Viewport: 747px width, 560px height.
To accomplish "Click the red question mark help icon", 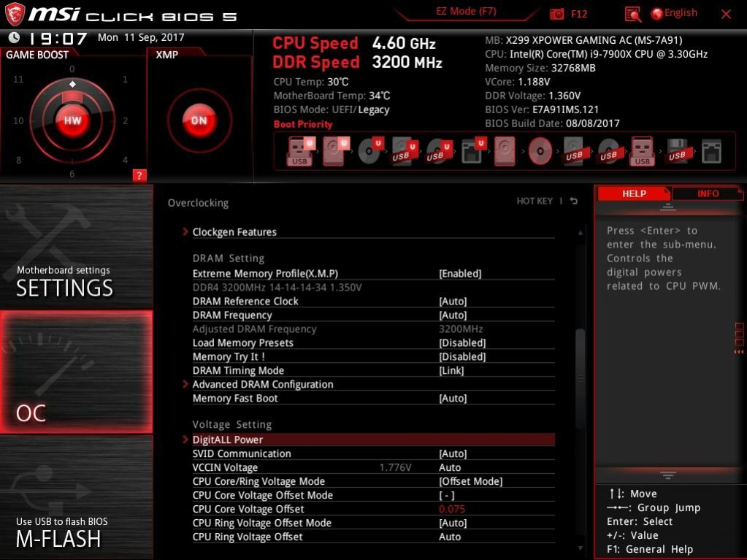I will pyautogui.click(x=139, y=175).
